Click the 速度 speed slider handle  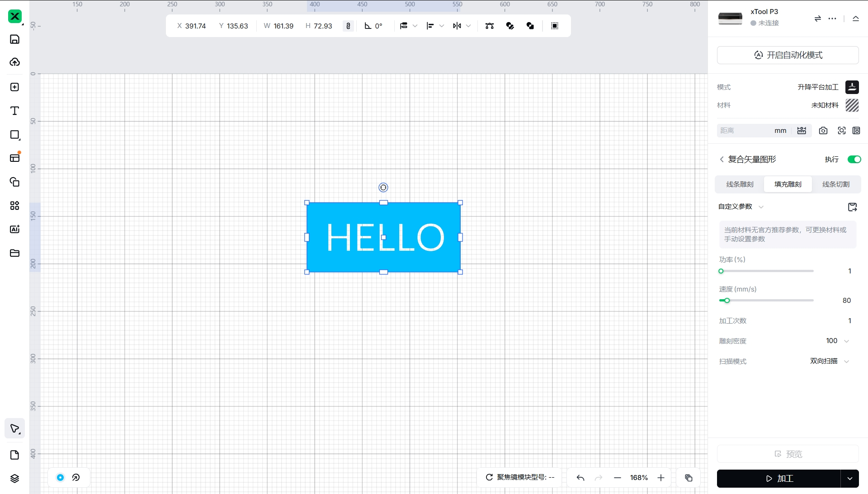click(x=727, y=301)
